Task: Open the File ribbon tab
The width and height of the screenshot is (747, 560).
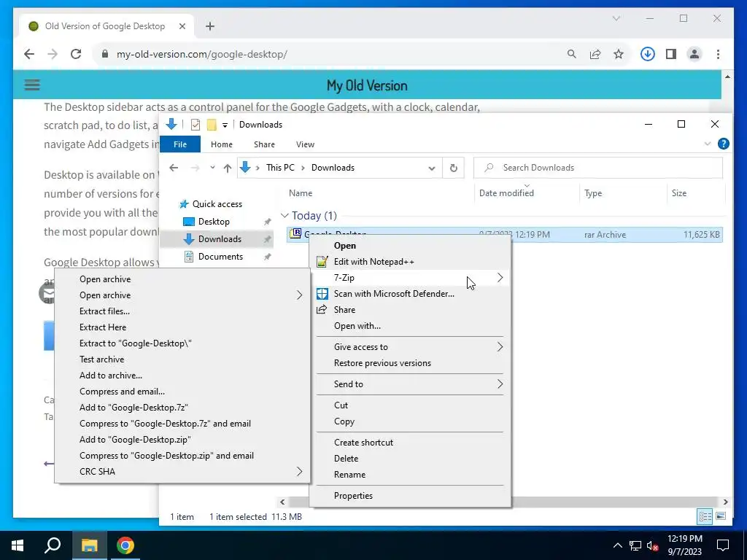Action: pyautogui.click(x=180, y=144)
